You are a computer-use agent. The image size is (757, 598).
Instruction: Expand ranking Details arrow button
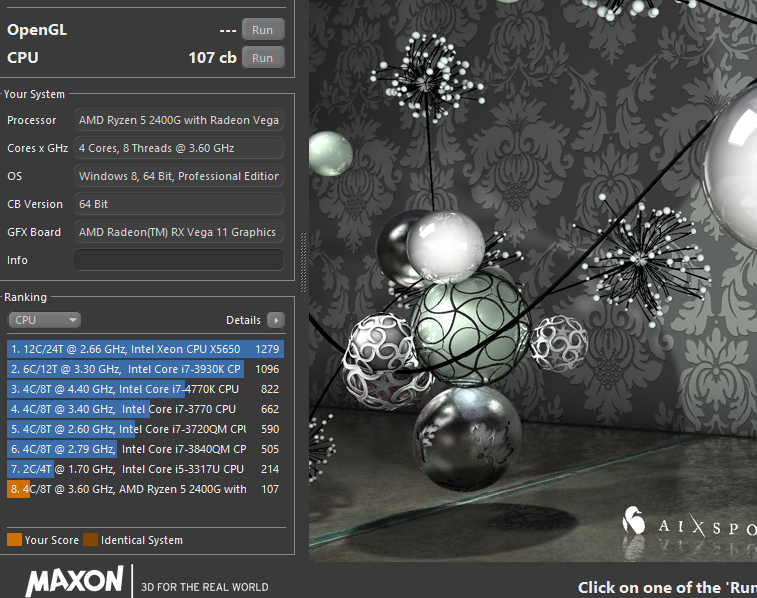point(276,320)
